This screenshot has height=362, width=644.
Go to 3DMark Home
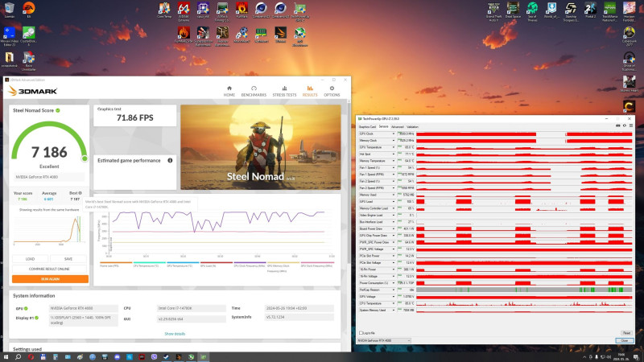(229, 91)
